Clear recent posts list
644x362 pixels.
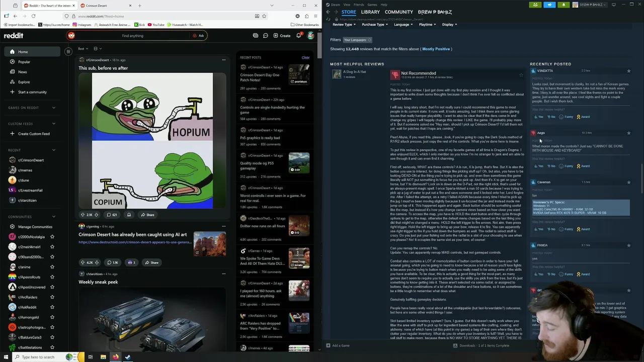[305, 58]
